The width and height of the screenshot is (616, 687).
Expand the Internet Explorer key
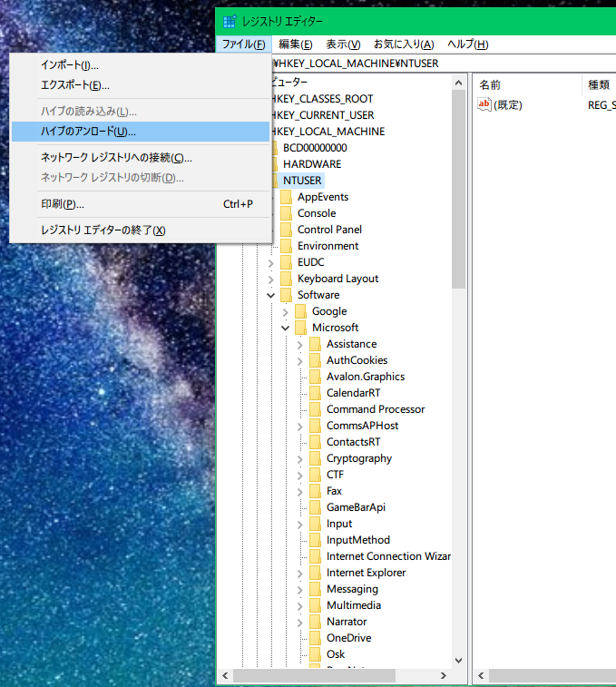click(x=299, y=573)
